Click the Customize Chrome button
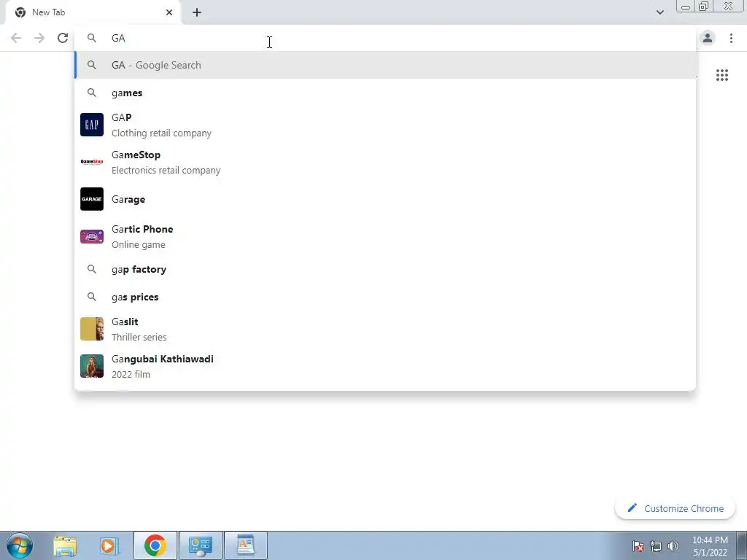This screenshot has width=747, height=560. (675, 508)
